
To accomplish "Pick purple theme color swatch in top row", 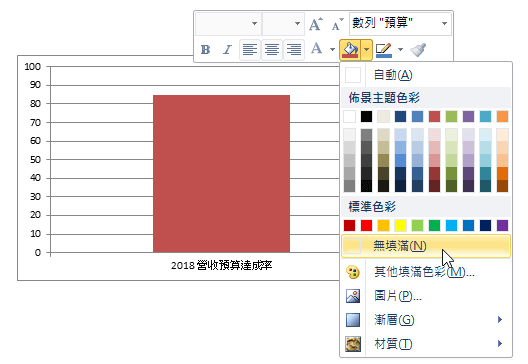I will click(468, 117).
